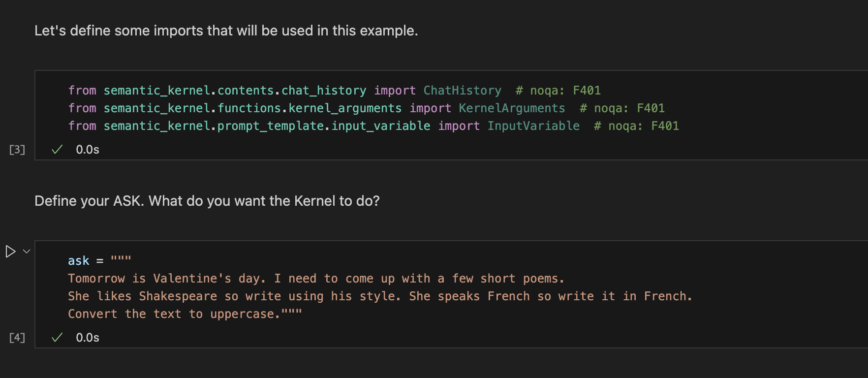Screen dimensions: 868x378
Task: Click the first line's noqa: F401 comment
Action: coord(558,91)
